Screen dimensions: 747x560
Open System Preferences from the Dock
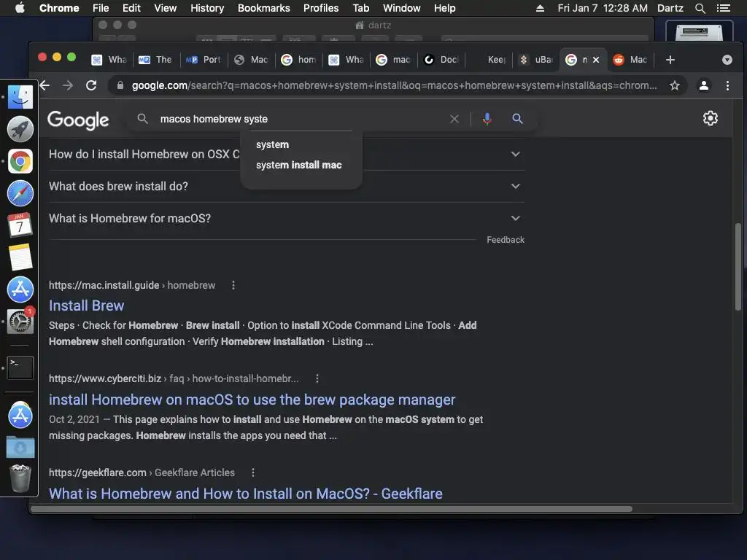tap(20, 322)
